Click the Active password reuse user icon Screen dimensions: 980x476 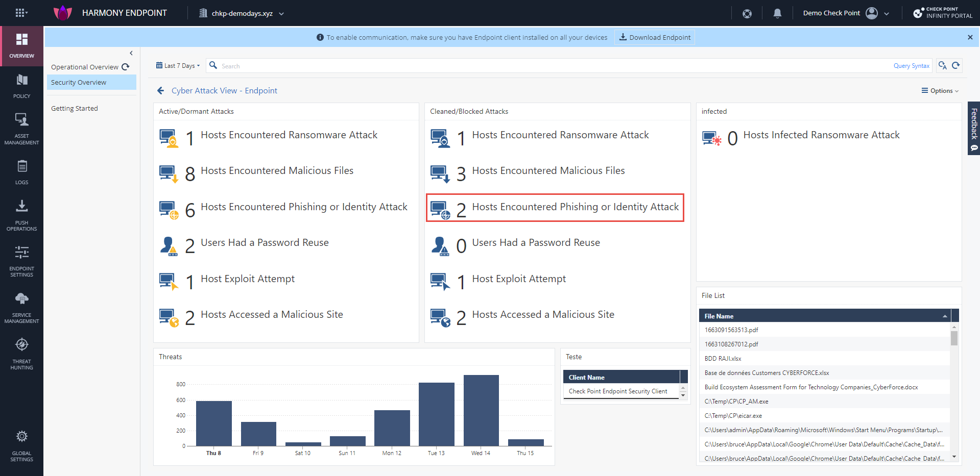(169, 246)
